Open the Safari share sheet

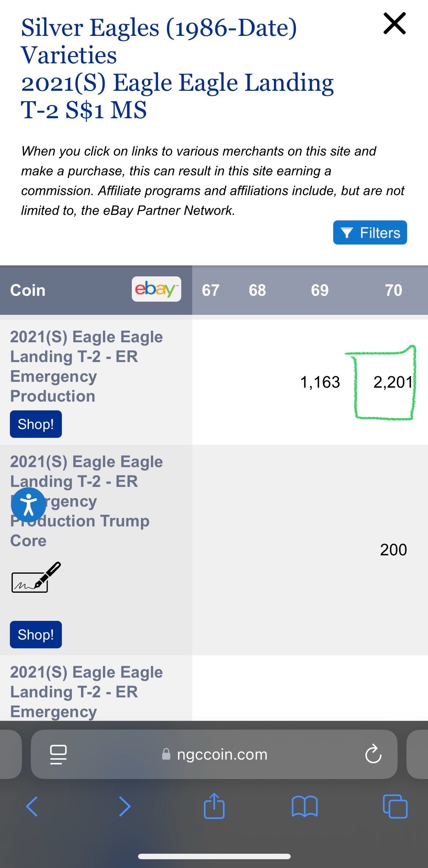[214, 806]
